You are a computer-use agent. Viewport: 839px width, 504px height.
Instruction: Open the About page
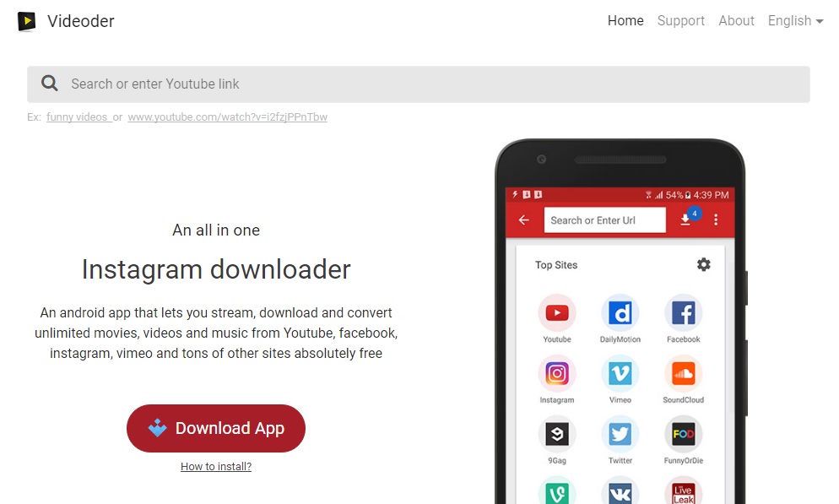point(736,21)
